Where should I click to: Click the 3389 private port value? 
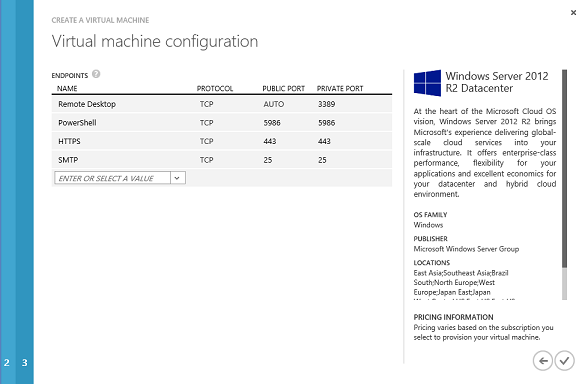(x=326, y=104)
